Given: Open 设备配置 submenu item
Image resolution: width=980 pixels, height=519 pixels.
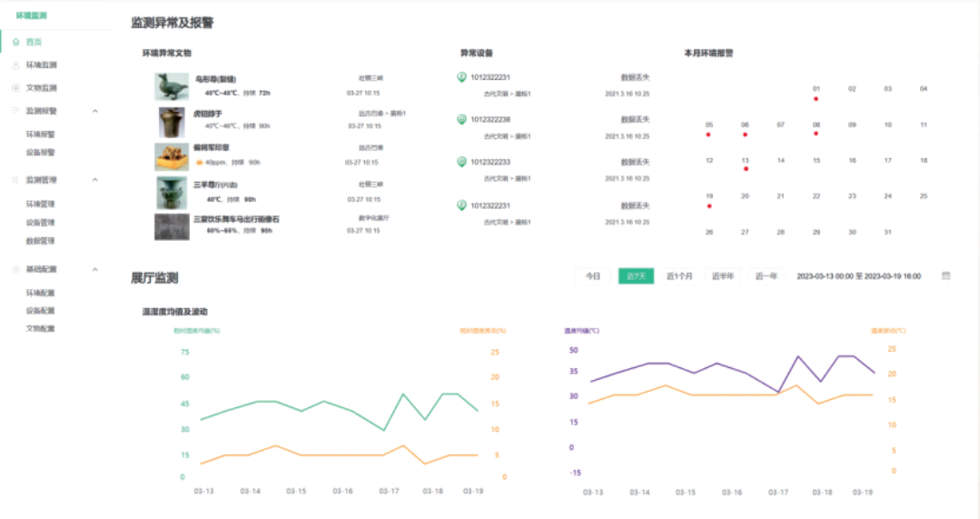Looking at the screenshot, I should coord(41,311).
